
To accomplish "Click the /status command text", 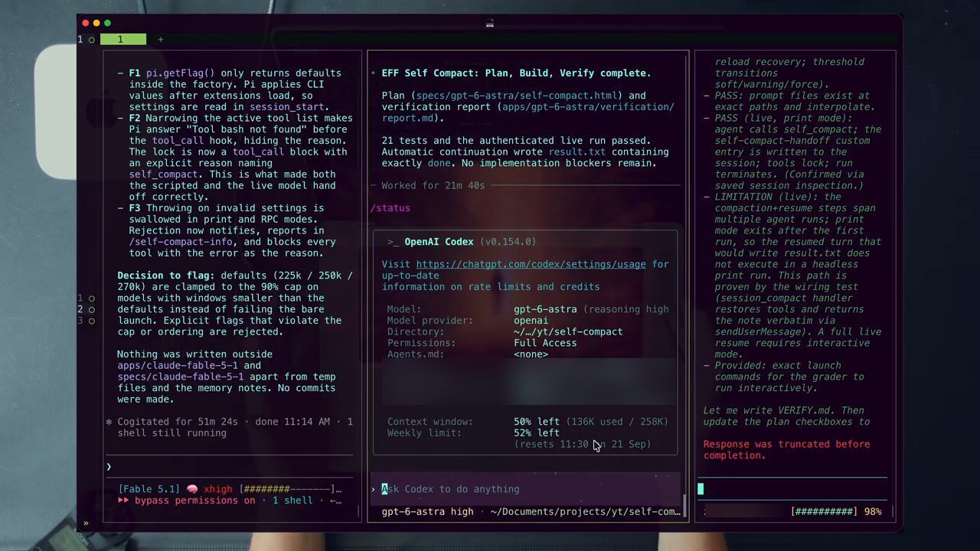I will click(390, 208).
